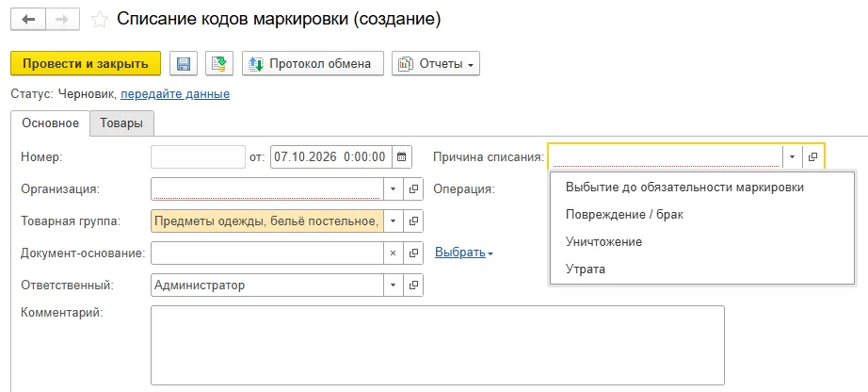Open the Отчеты dropdown menu
Image resolution: width=868 pixels, height=392 pixels.
tap(436, 63)
